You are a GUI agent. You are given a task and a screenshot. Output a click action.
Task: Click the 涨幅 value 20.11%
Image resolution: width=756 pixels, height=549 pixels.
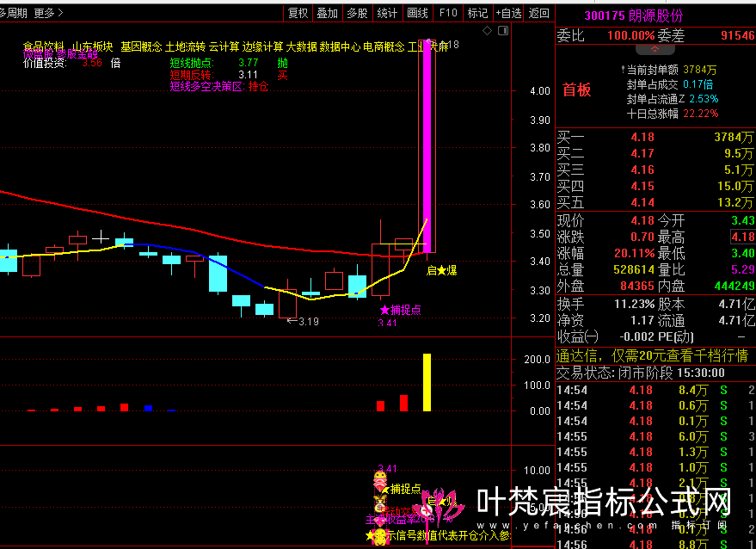pos(634,253)
